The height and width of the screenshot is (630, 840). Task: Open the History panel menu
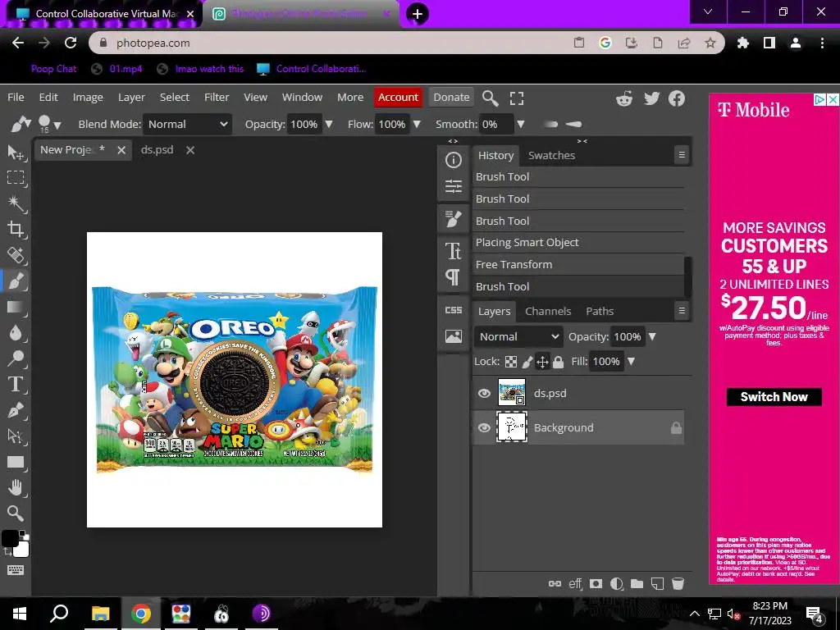(x=682, y=155)
